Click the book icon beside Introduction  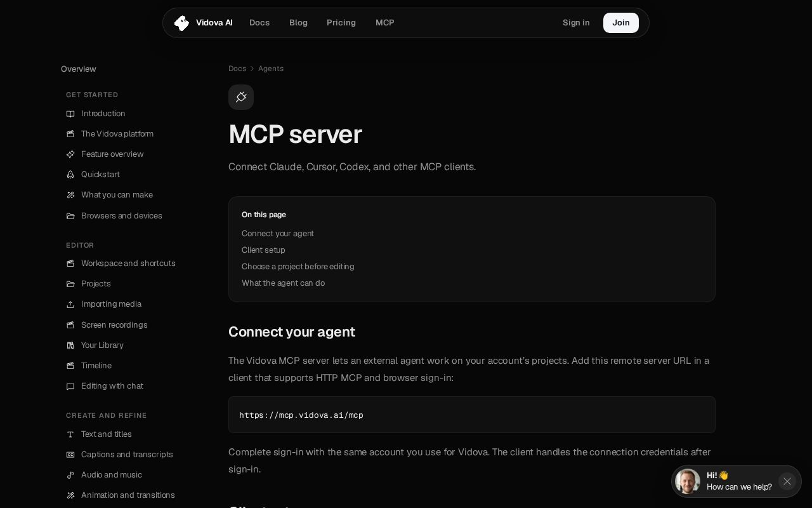click(x=70, y=114)
